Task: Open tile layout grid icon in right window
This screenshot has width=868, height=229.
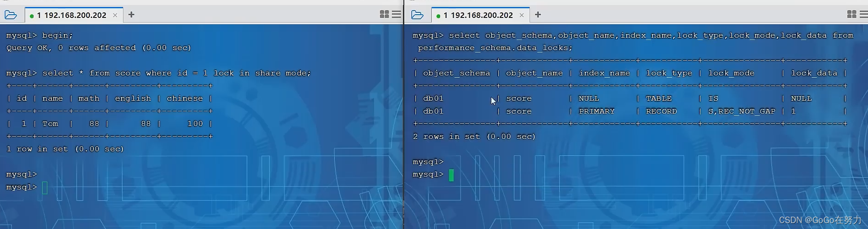Action: click(852, 14)
